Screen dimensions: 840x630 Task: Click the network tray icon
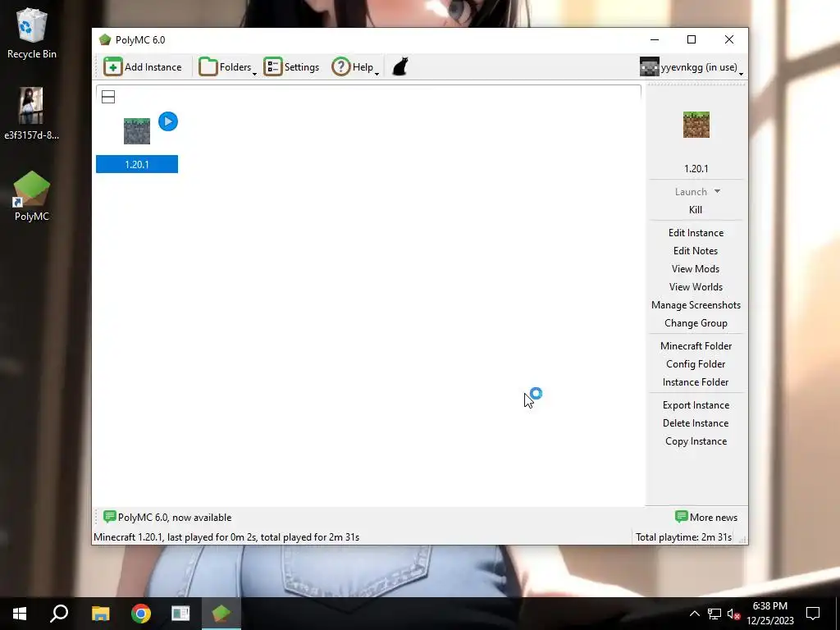714,614
